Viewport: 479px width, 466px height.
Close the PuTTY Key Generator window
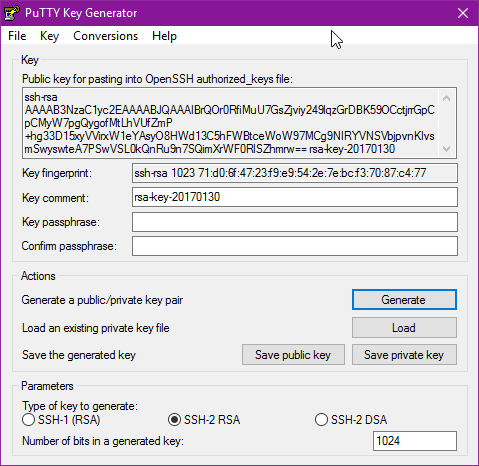(463, 13)
